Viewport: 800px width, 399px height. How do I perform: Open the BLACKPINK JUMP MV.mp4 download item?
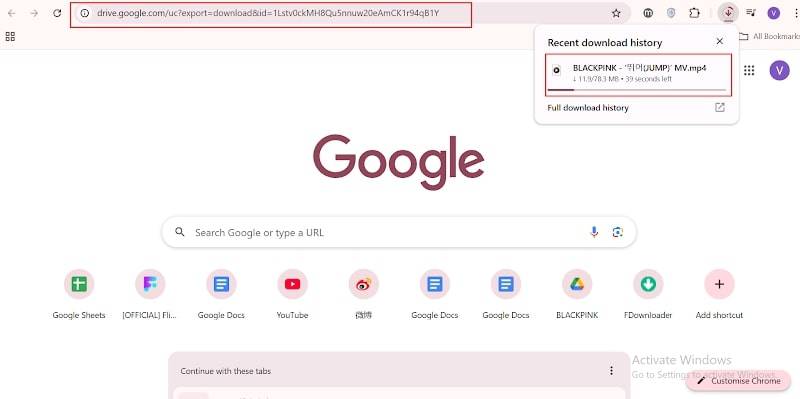pos(638,74)
